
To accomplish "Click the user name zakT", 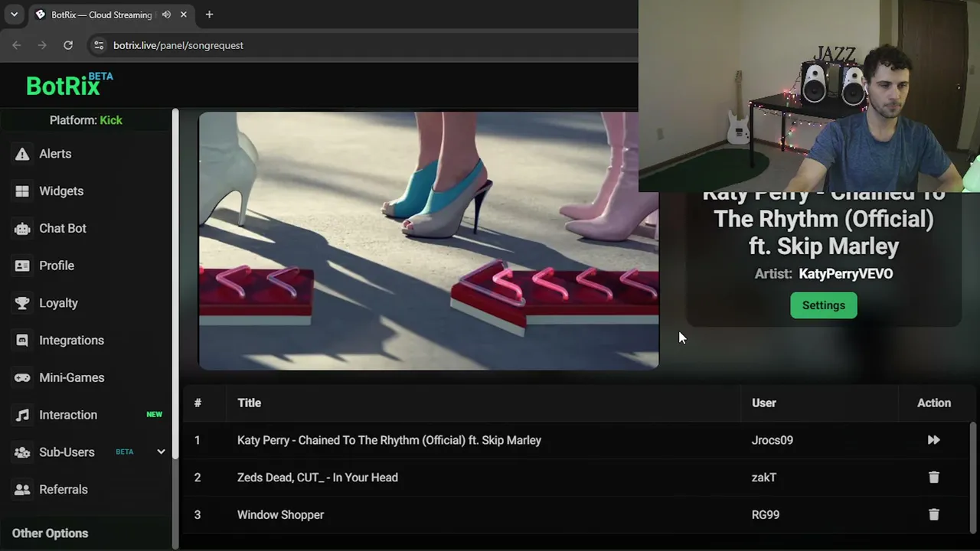I will pyautogui.click(x=764, y=478).
